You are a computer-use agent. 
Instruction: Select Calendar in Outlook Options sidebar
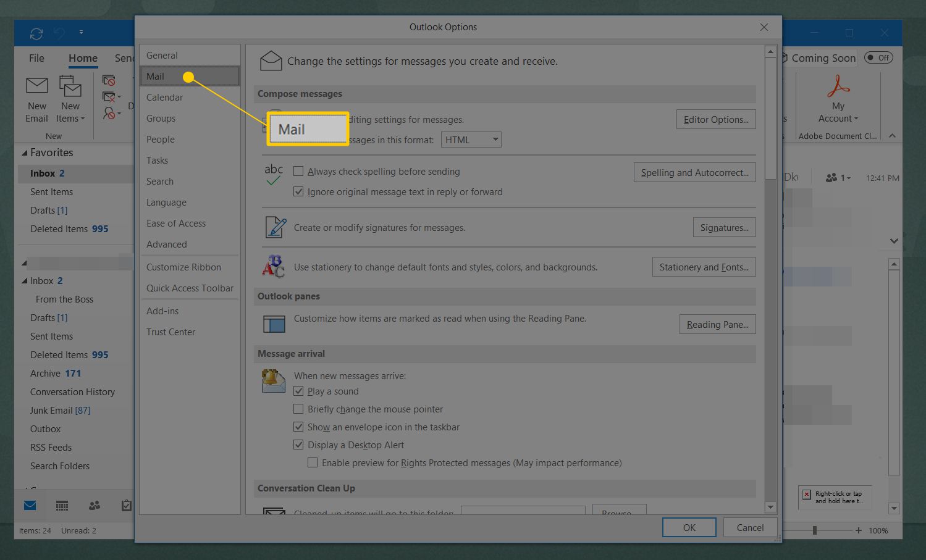(x=190, y=97)
